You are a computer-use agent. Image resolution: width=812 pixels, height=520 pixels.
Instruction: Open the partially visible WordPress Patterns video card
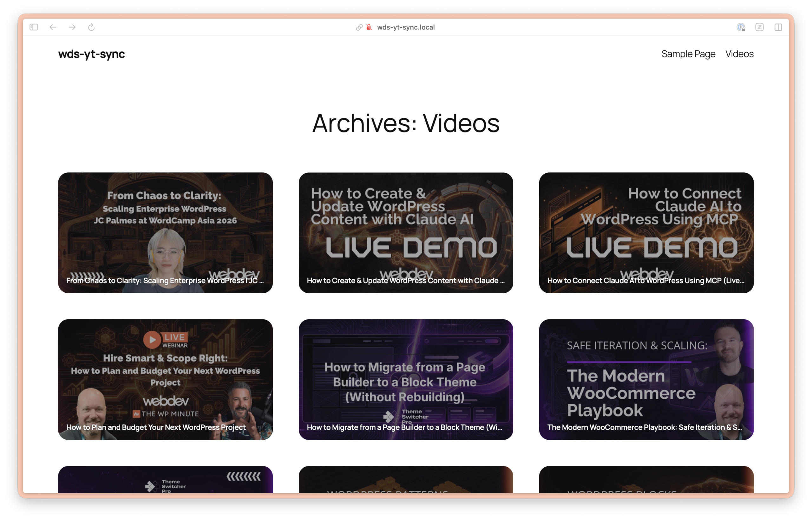tap(406, 479)
